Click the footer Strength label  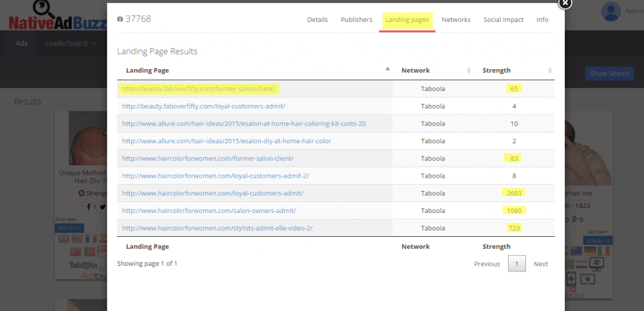pos(497,246)
